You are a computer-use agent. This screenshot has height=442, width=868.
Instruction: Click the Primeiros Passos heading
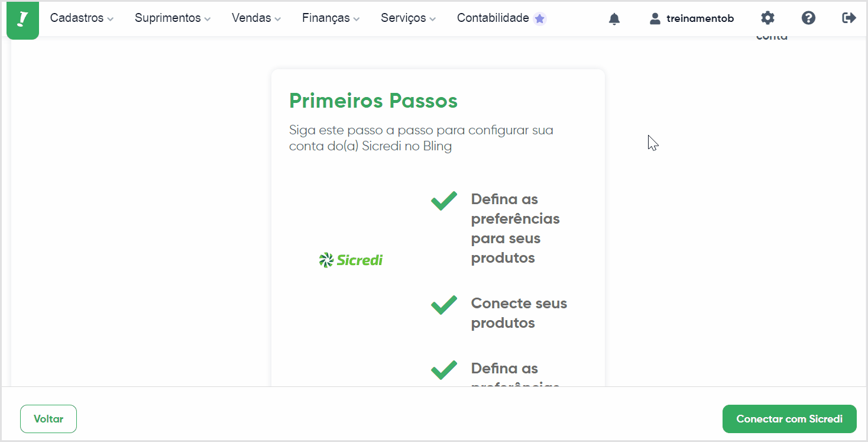(x=373, y=101)
